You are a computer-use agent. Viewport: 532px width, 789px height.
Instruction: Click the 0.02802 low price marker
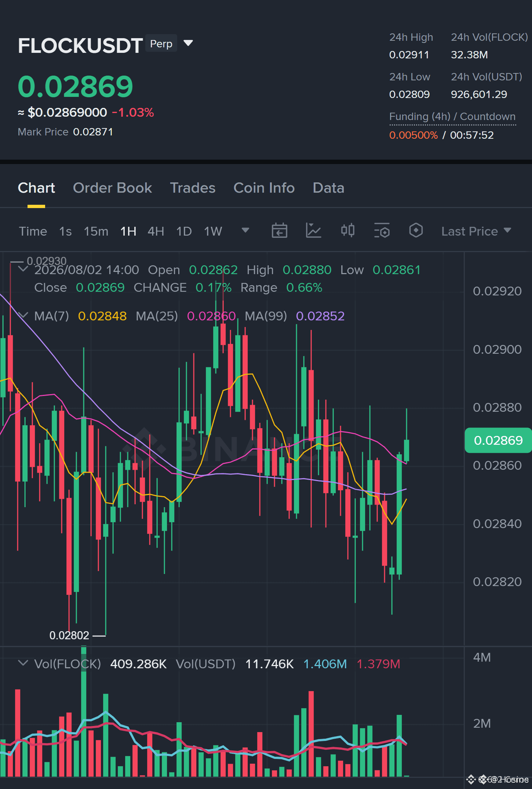click(69, 635)
